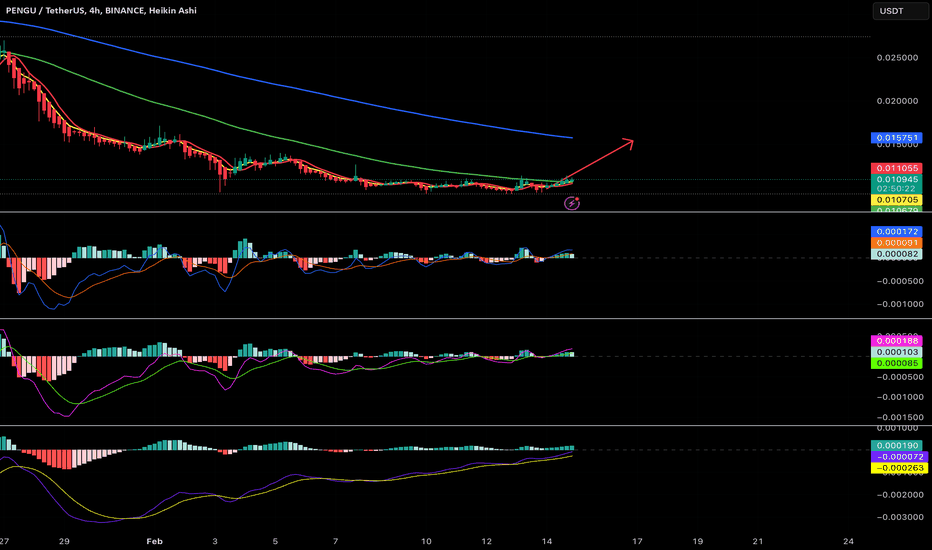
Task: Click date 3 on the time axis
Action: click(215, 541)
